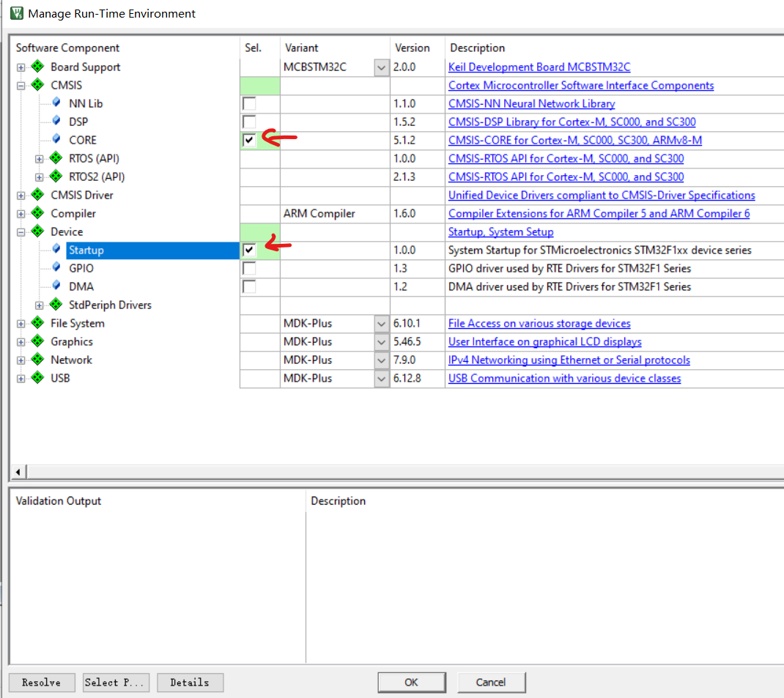Expand the Graphics tree node
Viewport: 784px width, 698px height.
coord(21,342)
